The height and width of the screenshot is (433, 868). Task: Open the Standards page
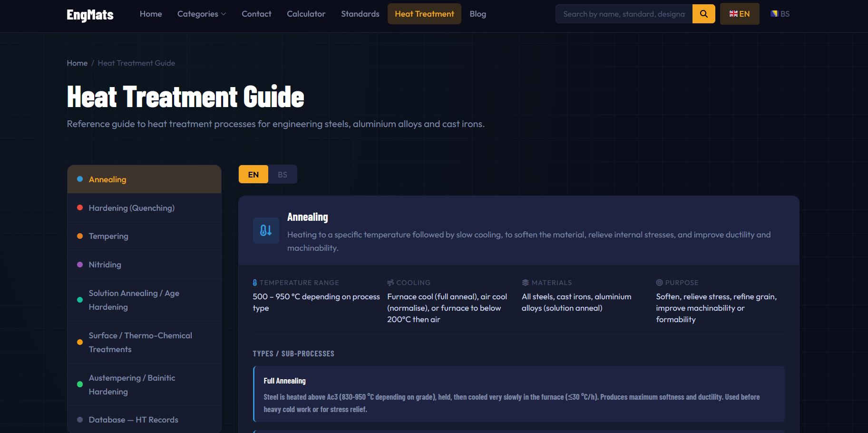tap(360, 14)
